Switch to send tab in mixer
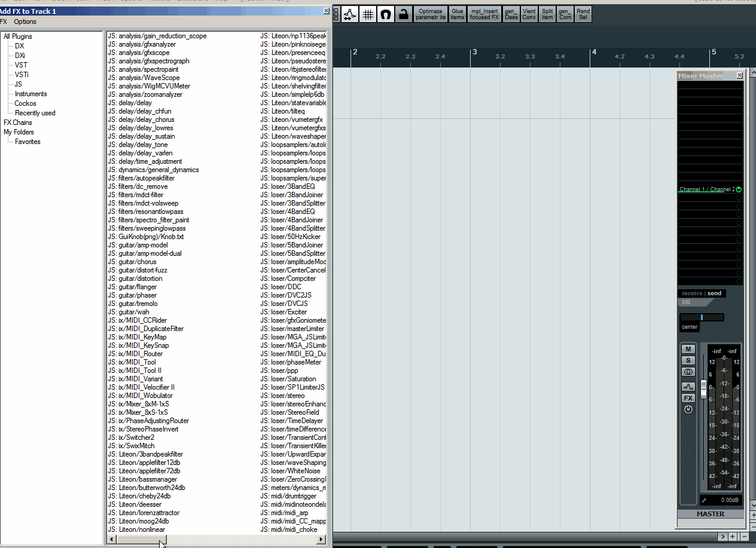Image resolution: width=756 pixels, height=548 pixels. pos(715,293)
